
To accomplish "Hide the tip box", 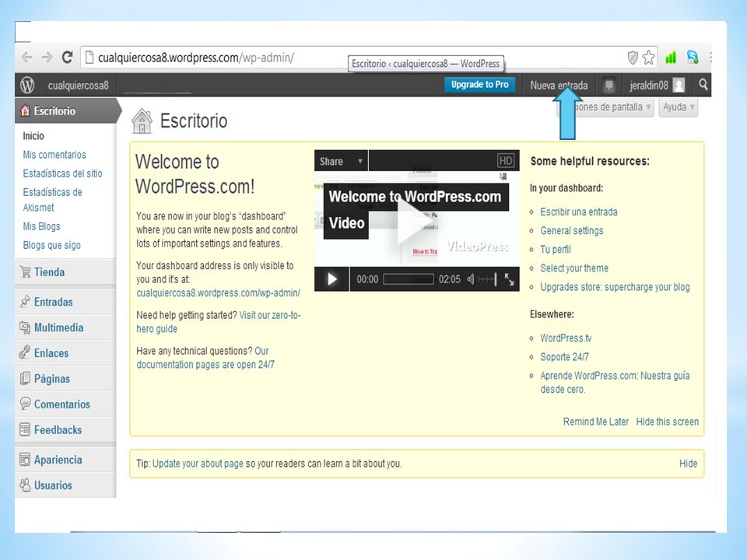I will pos(688,464).
